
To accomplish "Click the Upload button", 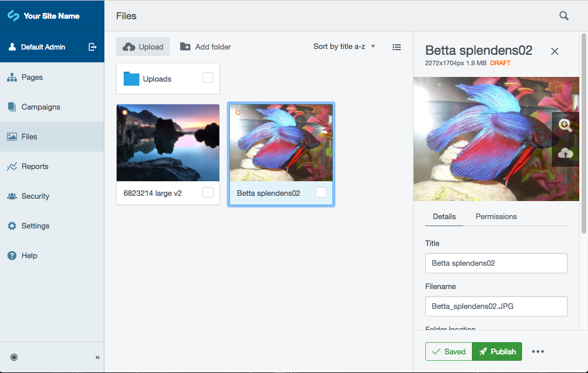I will 143,47.
